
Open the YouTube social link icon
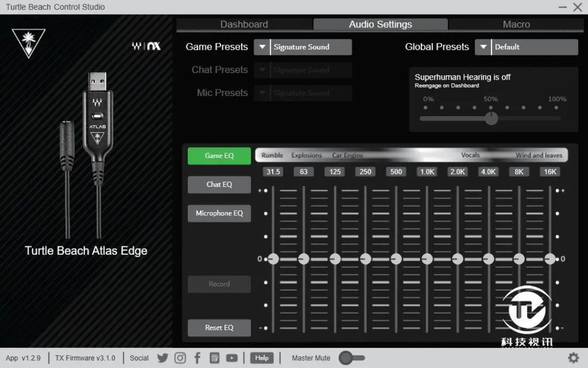click(x=232, y=358)
